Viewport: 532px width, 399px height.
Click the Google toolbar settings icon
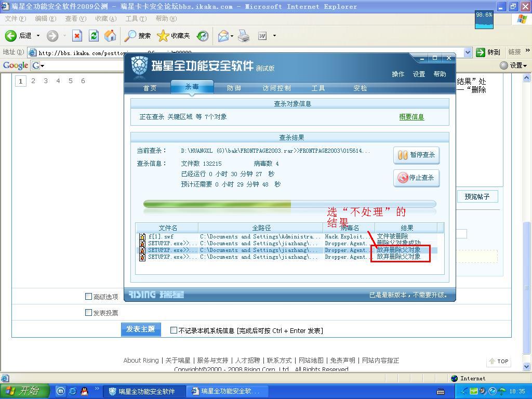coord(504,65)
